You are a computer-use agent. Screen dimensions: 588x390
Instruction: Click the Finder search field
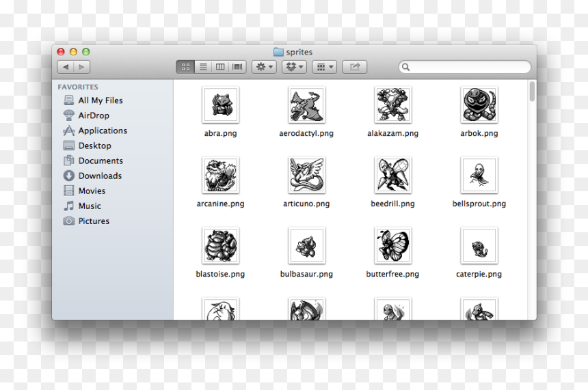465,67
